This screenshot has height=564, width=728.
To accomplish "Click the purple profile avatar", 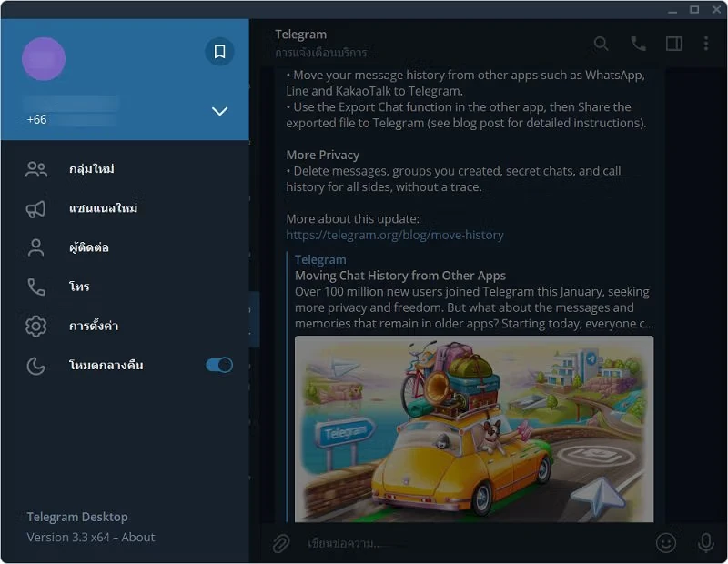I will point(44,59).
